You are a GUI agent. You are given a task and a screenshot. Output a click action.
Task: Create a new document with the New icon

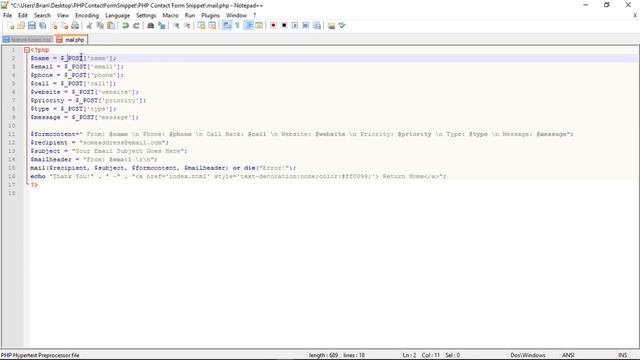(x=10, y=26)
